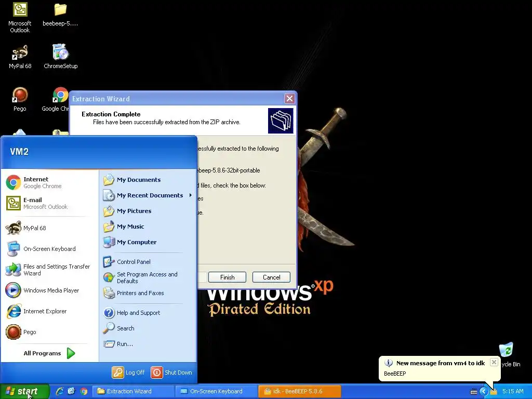Open Set Program Access and Defaults
532x399 pixels.
click(x=148, y=277)
